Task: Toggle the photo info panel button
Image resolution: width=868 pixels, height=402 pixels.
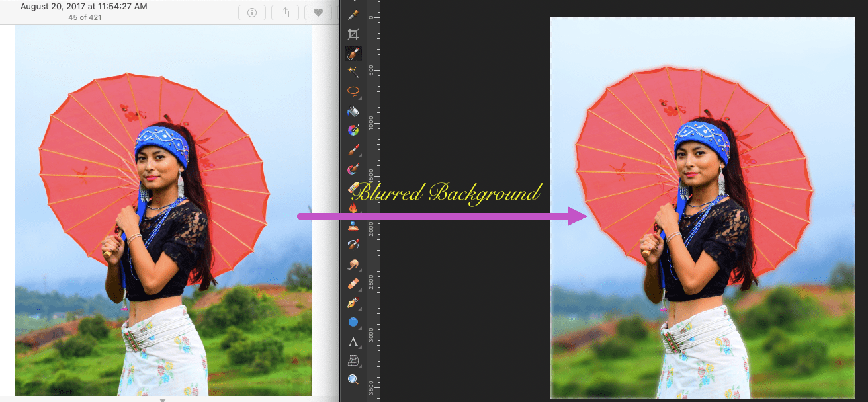Action: click(x=251, y=12)
